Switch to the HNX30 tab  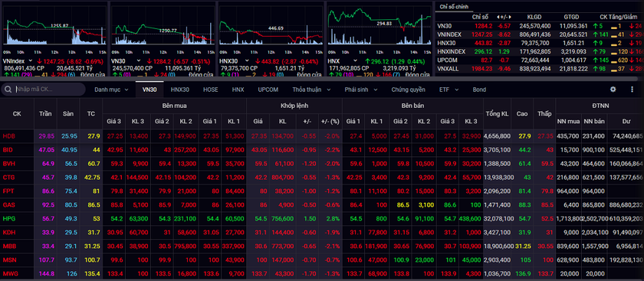tap(180, 90)
